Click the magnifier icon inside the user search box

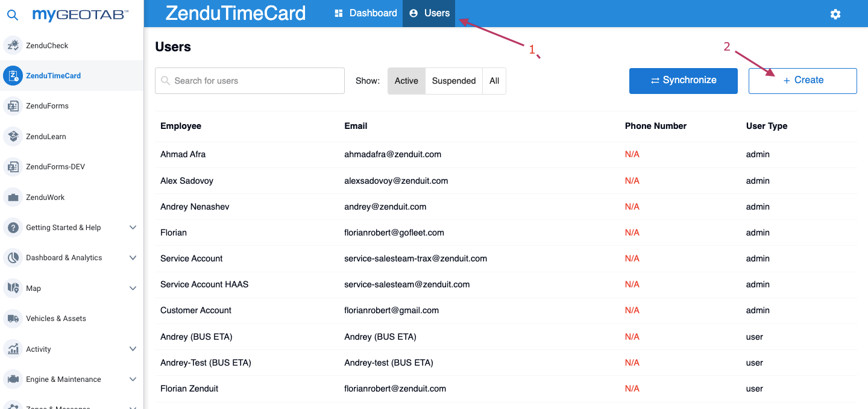pos(166,81)
